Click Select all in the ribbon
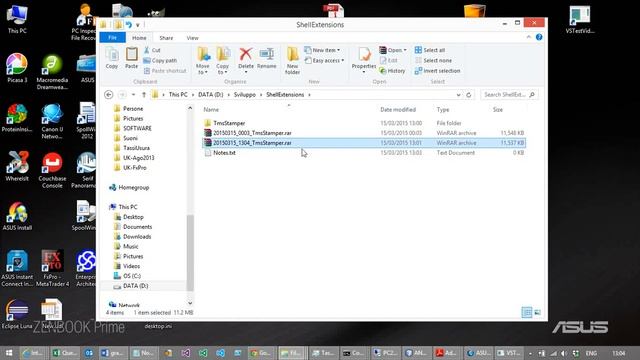The height and width of the screenshot is (360, 640). (x=430, y=50)
